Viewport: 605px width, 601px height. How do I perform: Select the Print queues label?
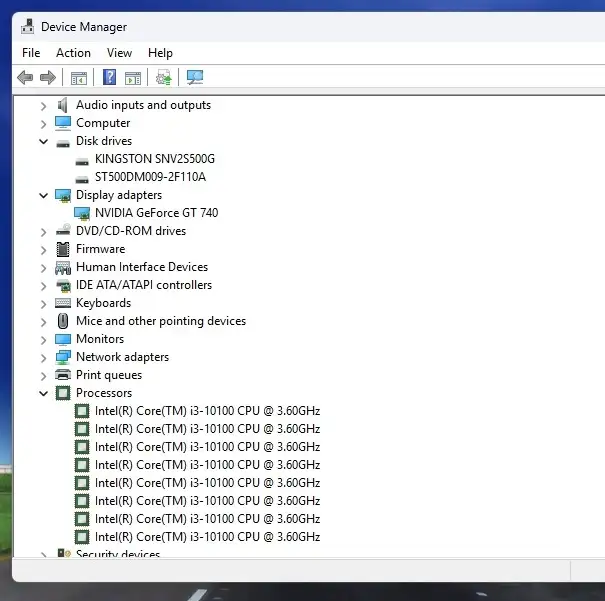point(109,375)
